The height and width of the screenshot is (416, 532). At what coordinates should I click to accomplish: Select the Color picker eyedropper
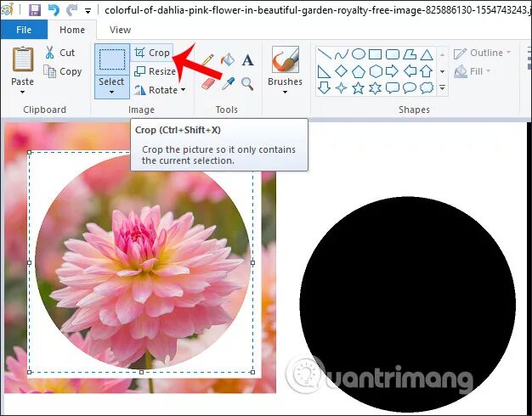pyautogui.click(x=228, y=83)
